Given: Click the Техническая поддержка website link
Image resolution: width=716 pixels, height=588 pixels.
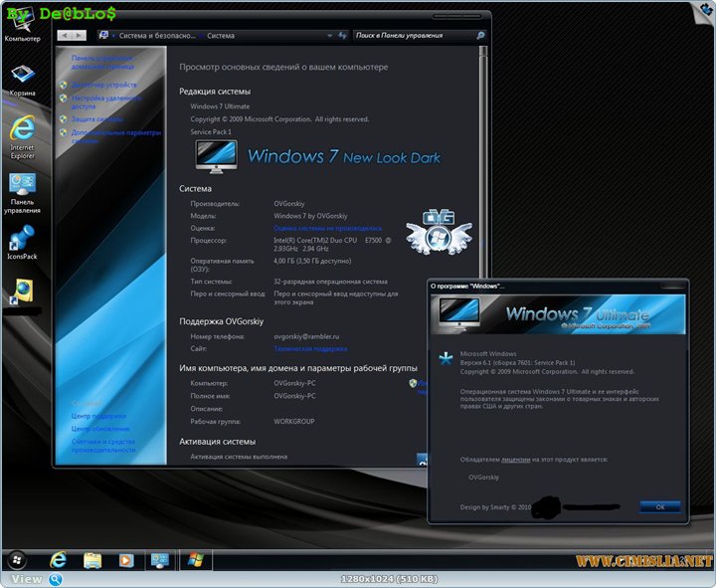Looking at the screenshot, I should (x=310, y=349).
